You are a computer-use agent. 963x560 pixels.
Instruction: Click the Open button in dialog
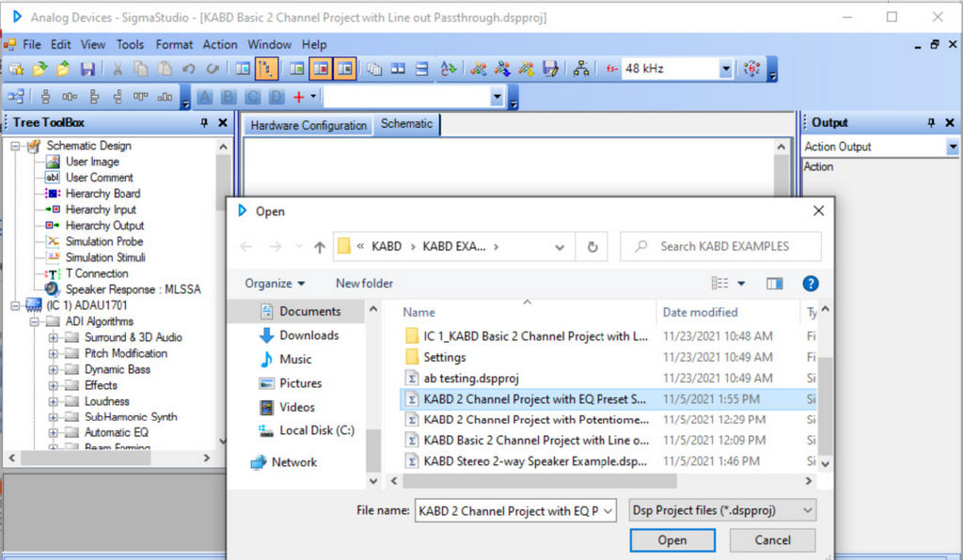672,540
